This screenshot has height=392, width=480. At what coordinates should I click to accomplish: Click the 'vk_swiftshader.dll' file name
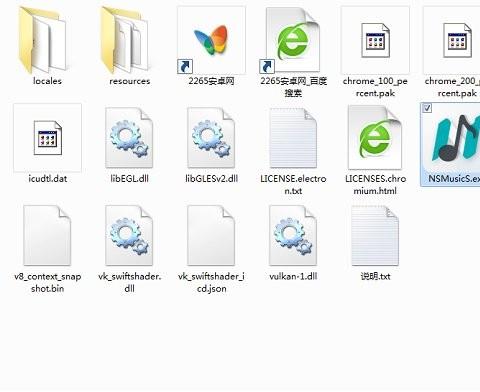click(130, 282)
